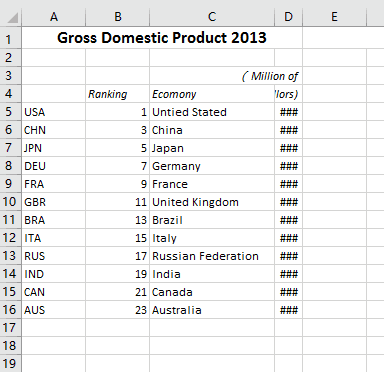Click the 'lors)' cell in row 4
The width and height of the screenshot is (384, 372).
coord(288,94)
